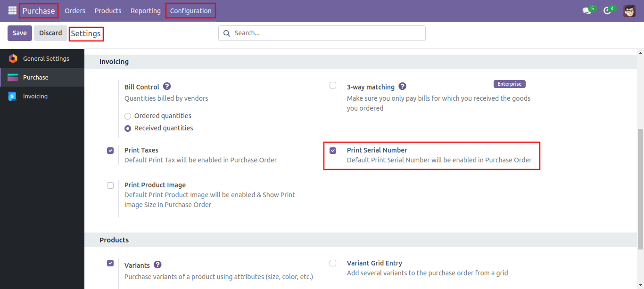
Task: Click the Print Serial Number label
Action: (377, 150)
